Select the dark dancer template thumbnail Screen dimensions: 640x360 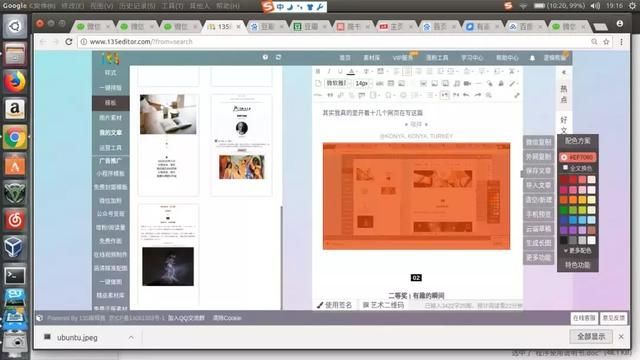tap(168, 254)
